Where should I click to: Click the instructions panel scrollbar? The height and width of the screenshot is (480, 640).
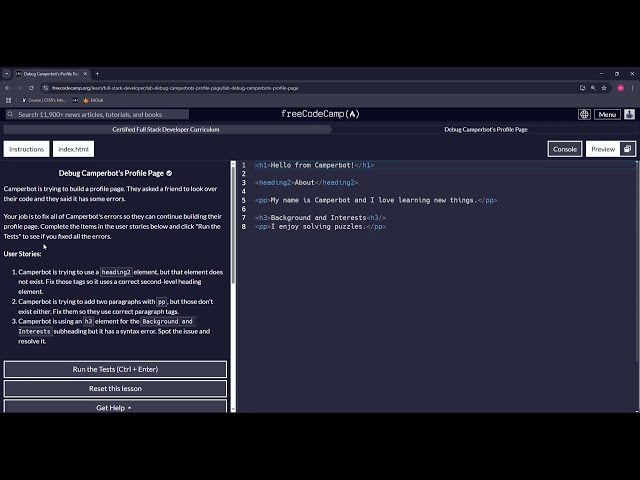(233, 224)
